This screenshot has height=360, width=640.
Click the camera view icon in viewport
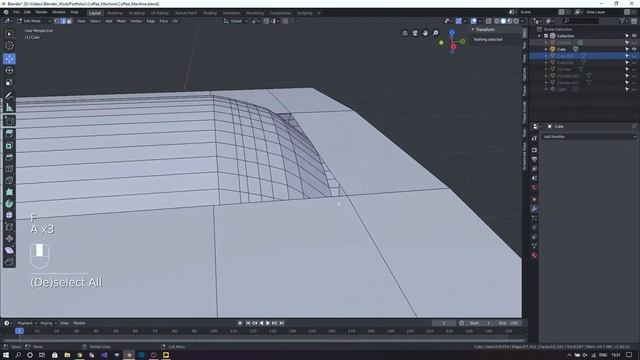point(415,33)
